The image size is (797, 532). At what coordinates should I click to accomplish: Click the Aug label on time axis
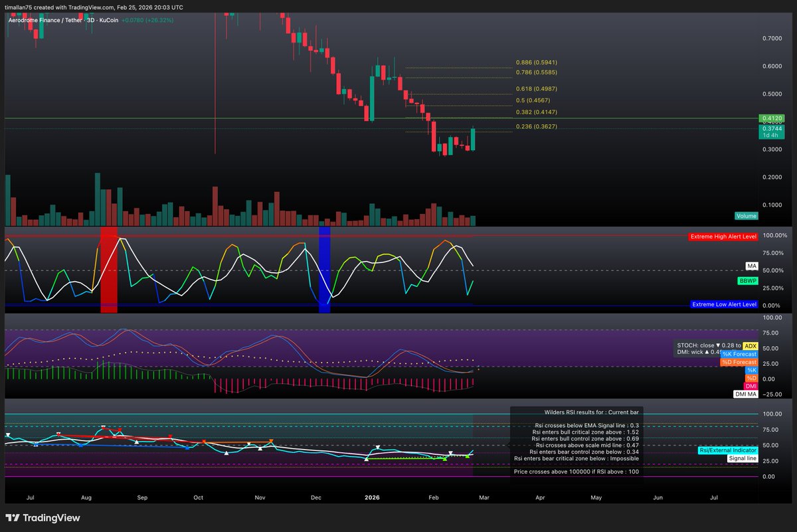[86, 496]
